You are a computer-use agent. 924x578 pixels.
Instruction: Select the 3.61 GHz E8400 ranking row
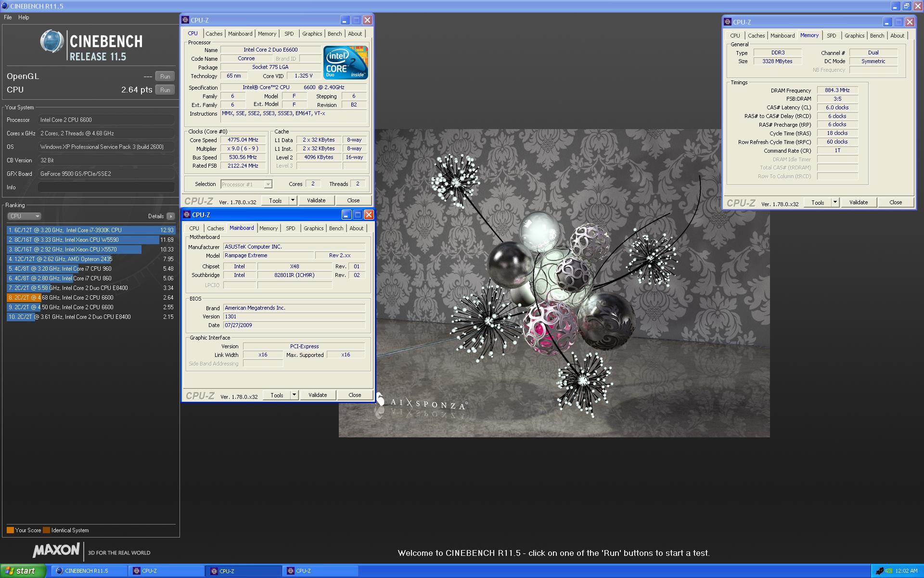pos(90,317)
